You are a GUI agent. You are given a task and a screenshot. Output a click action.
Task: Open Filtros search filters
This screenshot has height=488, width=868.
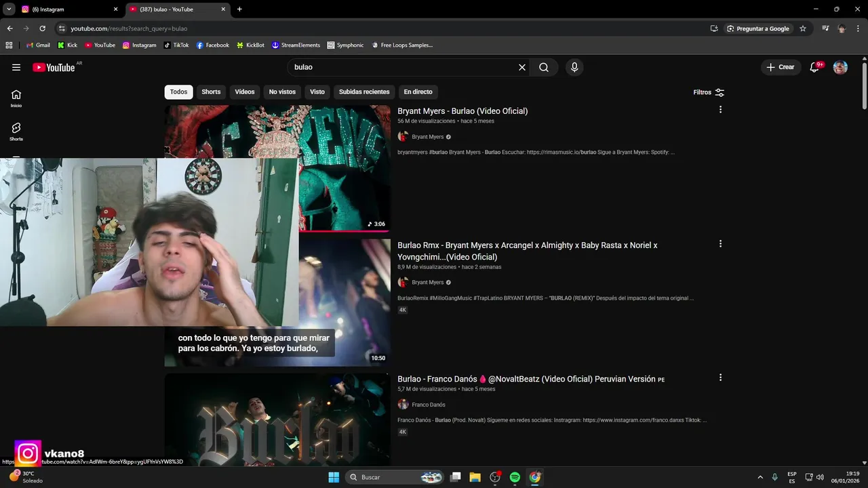click(x=709, y=92)
